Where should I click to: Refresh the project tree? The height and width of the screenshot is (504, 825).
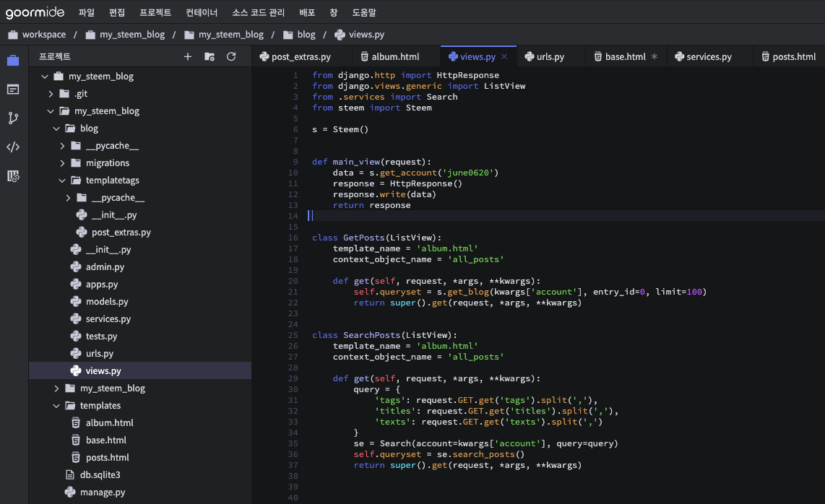point(231,56)
